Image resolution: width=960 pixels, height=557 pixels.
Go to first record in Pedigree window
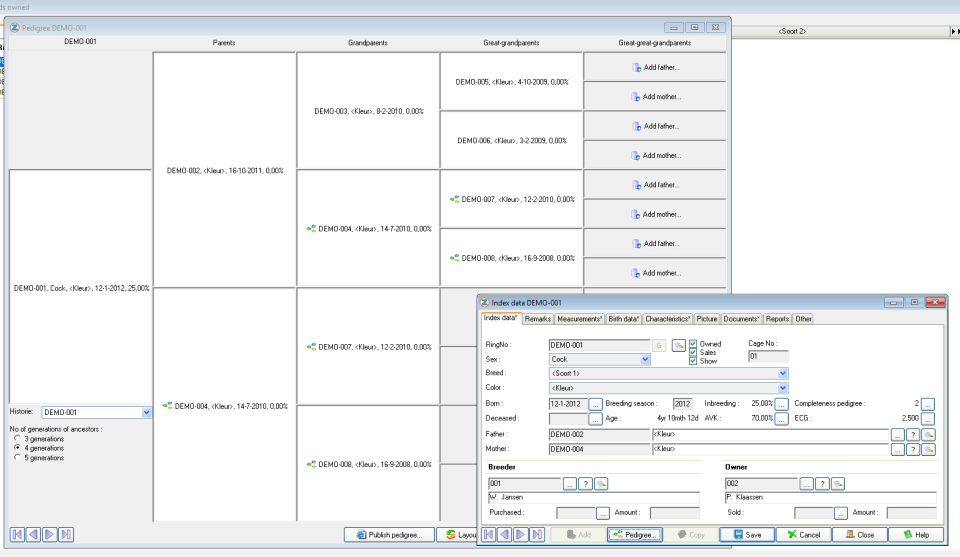point(17,534)
